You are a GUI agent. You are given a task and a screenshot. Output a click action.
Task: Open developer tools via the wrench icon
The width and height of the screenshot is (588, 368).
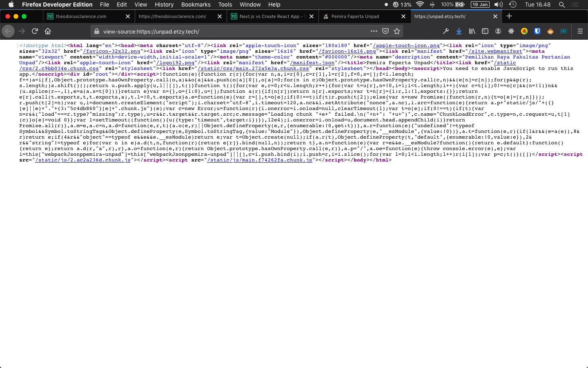tap(446, 31)
